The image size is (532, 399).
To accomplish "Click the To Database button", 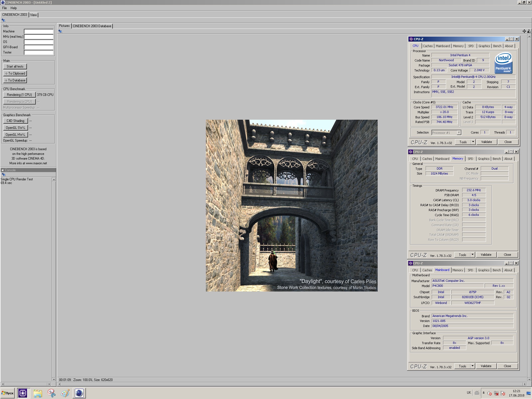I will coord(15,80).
